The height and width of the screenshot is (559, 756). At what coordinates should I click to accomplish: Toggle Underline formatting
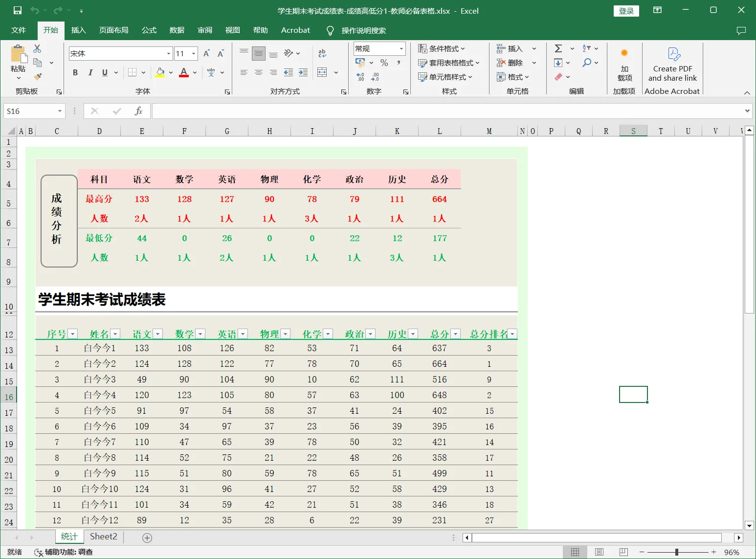point(105,72)
